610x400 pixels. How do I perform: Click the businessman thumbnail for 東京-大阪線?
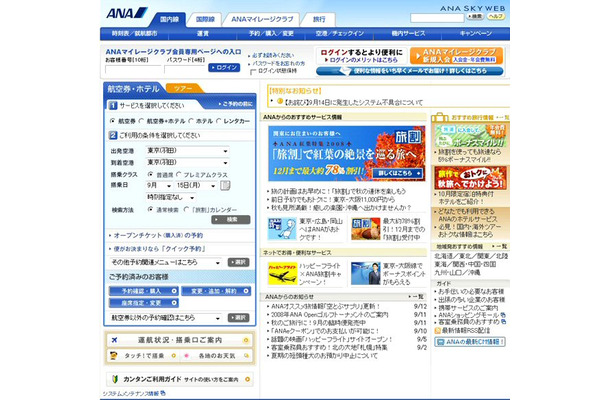pyautogui.click(x=365, y=274)
